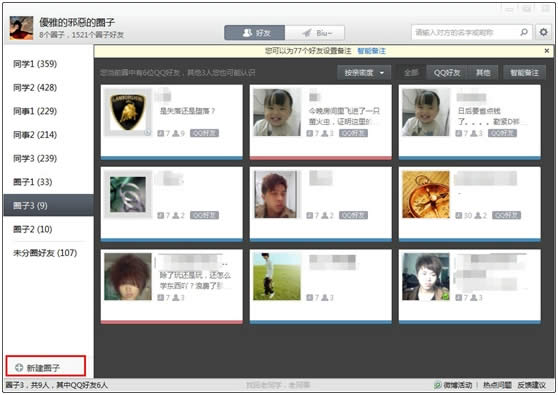Click the clock badge on Lamborghini avatar

point(148,132)
